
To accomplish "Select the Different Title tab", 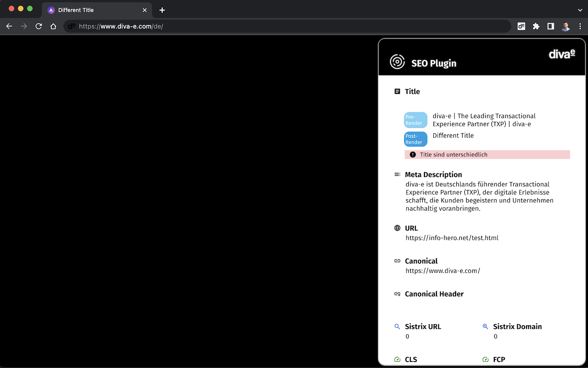I will [x=97, y=10].
